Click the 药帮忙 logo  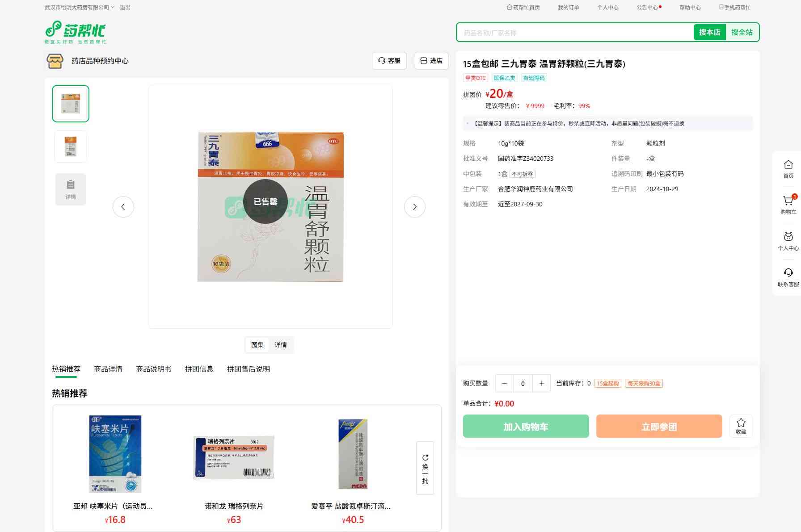click(x=76, y=32)
